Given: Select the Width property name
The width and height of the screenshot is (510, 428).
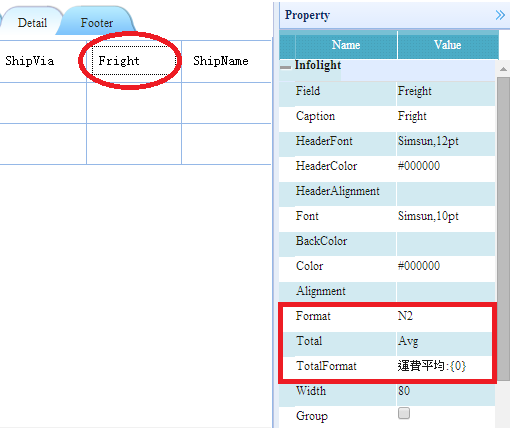Looking at the screenshot, I should (311, 391).
